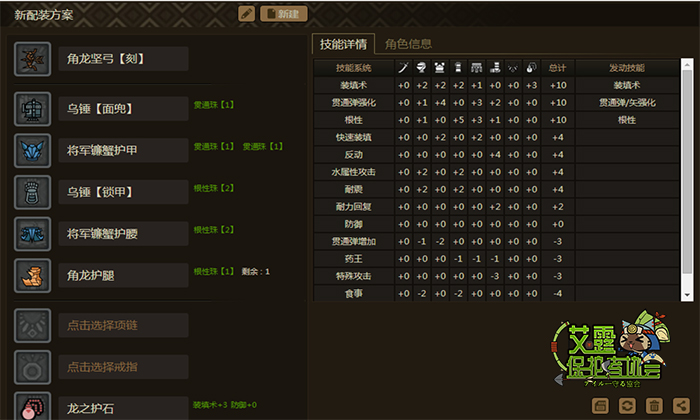
Task: Select the 食事 skill row name
Action: (x=354, y=293)
